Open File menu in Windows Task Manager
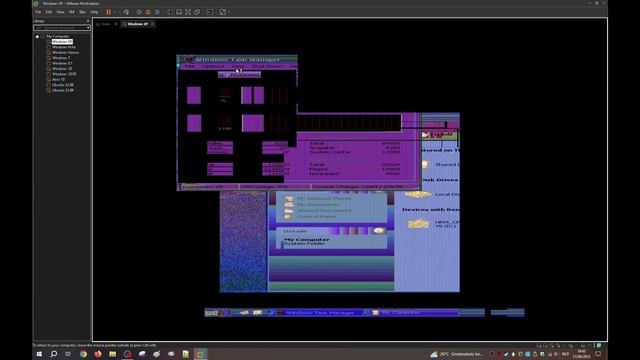This screenshot has height=360, width=640. click(189, 66)
